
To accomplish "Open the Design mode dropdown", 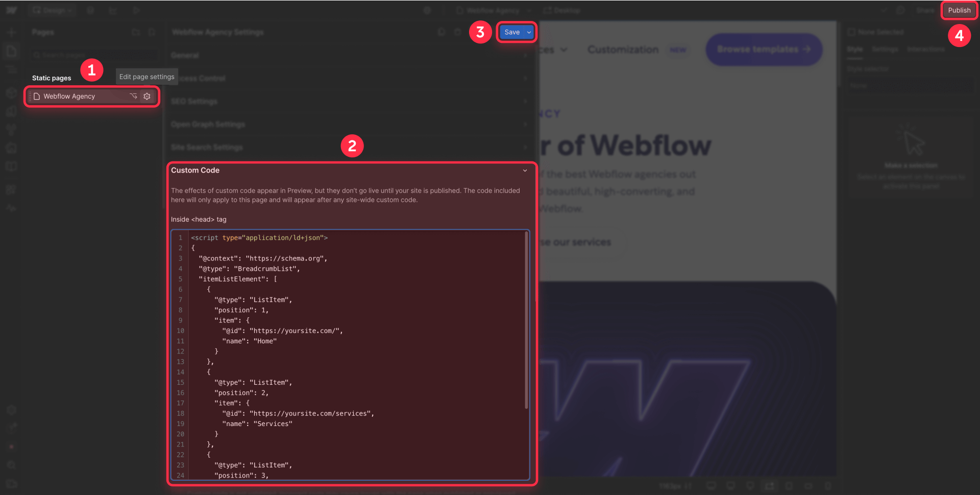I will point(52,10).
